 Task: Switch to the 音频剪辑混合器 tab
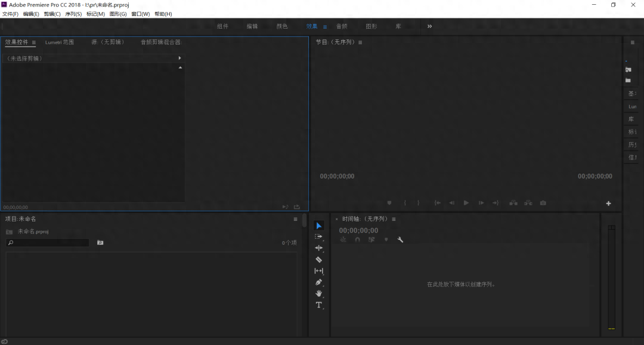162,42
